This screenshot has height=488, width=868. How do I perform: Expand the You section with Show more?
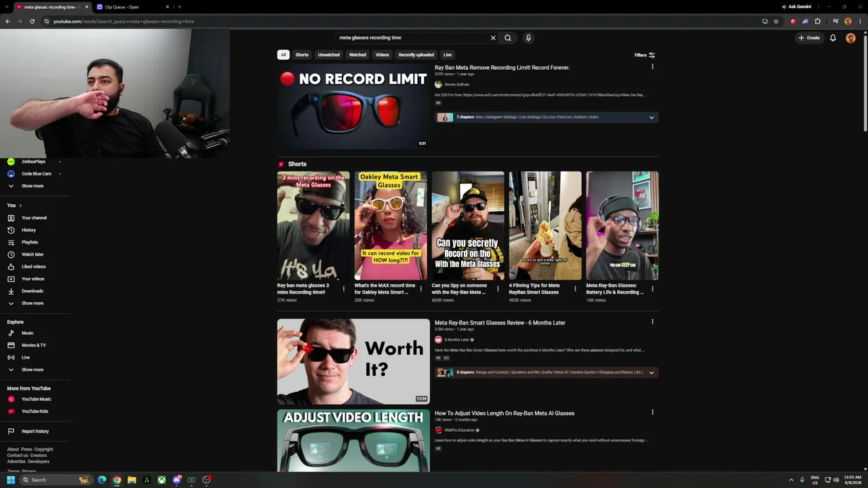pyautogui.click(x=33, y=303)
